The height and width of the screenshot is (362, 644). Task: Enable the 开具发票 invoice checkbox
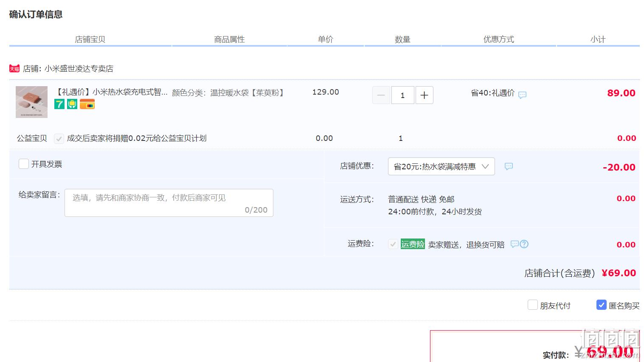click(24, 164)
